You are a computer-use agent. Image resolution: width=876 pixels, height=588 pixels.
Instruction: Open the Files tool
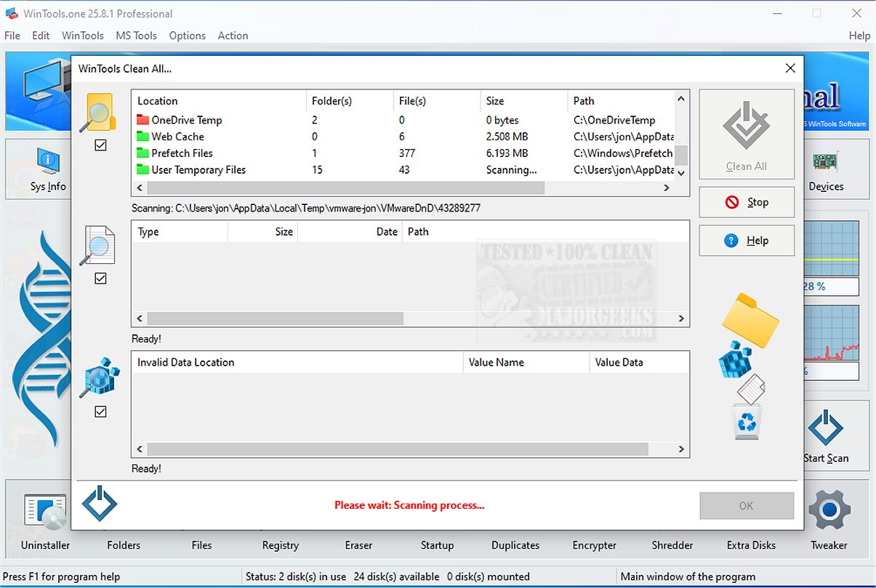202,545
